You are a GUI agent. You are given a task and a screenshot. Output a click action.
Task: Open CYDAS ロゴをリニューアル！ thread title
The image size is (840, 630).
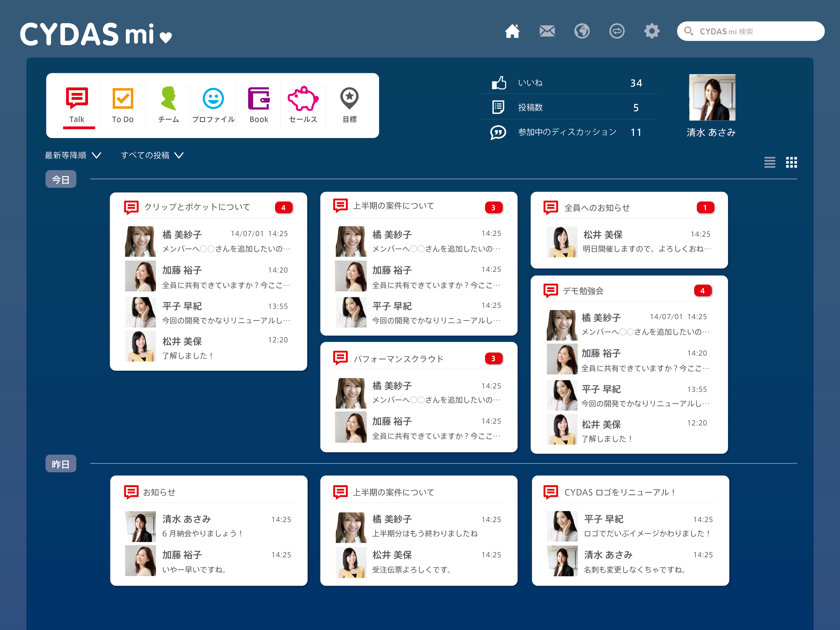620,492
